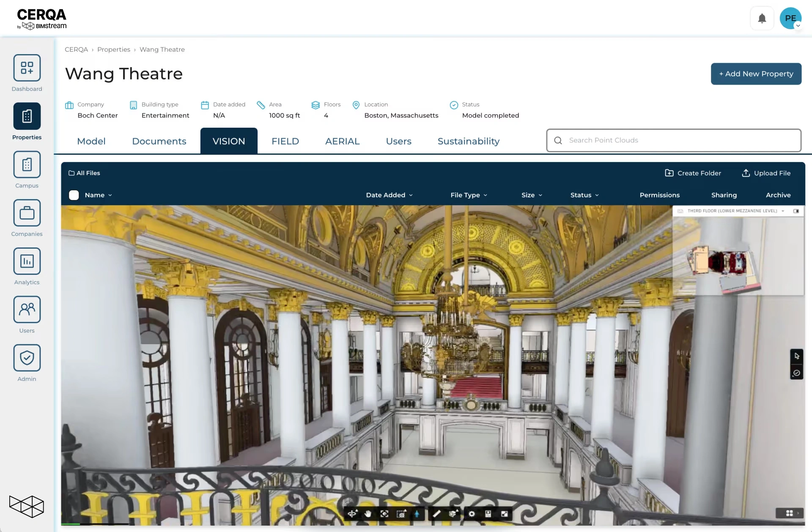
Task: Activate the selection arrow on right edge
Action: click(x=797, y=356)
